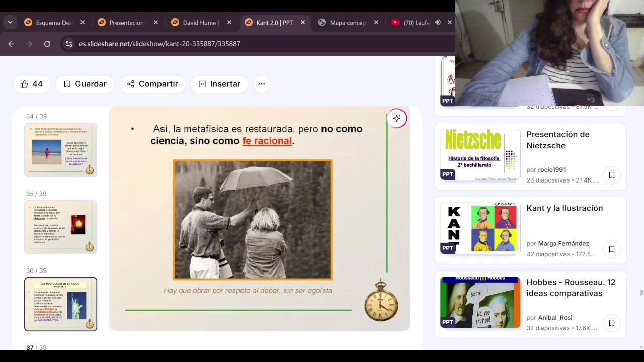Click the pocket watch image on the slide
The width and height of the screenshot is (644, 362).
click(x=381, y=300)
